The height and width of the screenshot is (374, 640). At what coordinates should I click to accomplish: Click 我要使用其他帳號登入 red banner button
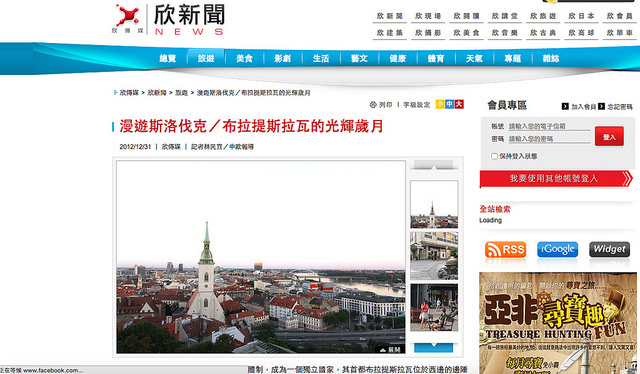tap(556, 179)
